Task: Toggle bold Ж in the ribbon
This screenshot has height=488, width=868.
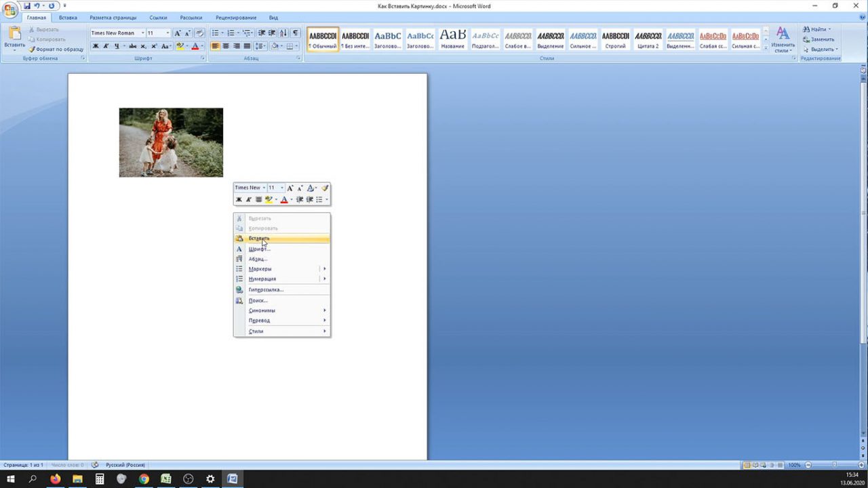Action: [x=96, y=46]
